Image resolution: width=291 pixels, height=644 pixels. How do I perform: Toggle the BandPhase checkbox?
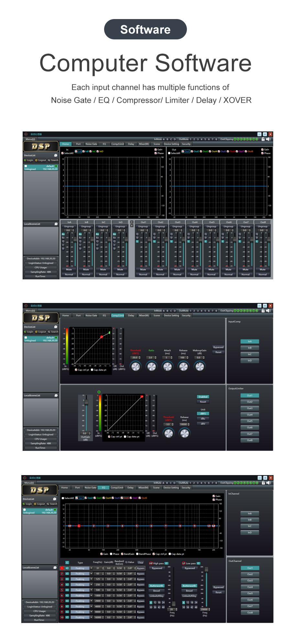click(x=137, y=554)
